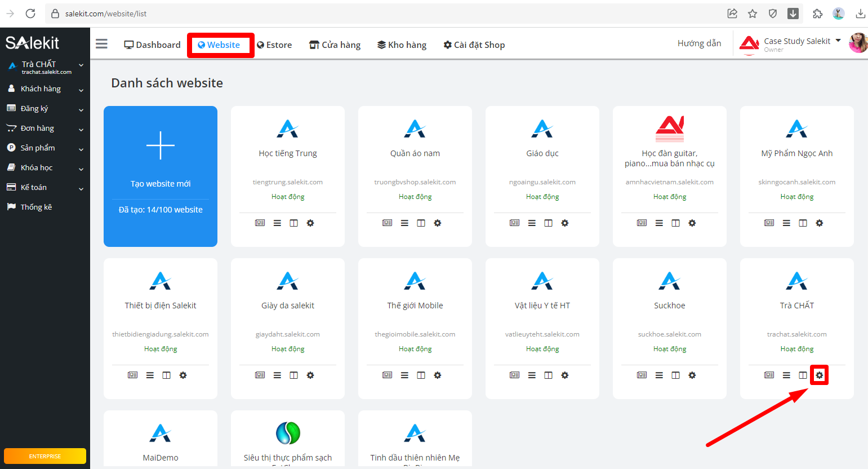Select the Website tab
The image size is (868, 469).
click(219, 45)
